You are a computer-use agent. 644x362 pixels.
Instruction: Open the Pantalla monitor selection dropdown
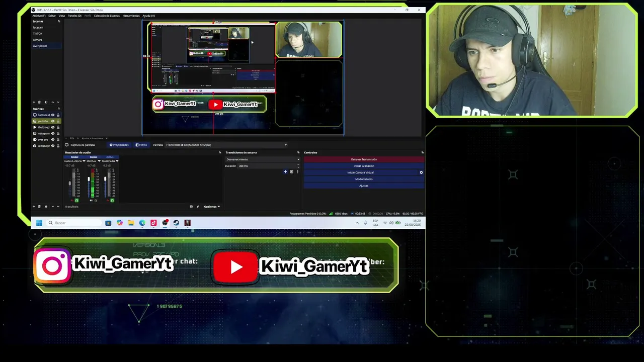[x=226, y=145]
